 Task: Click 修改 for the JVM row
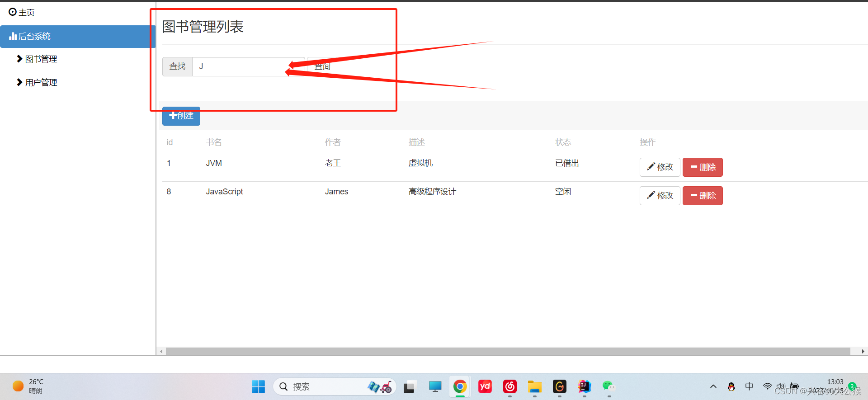tap(660, 167)
